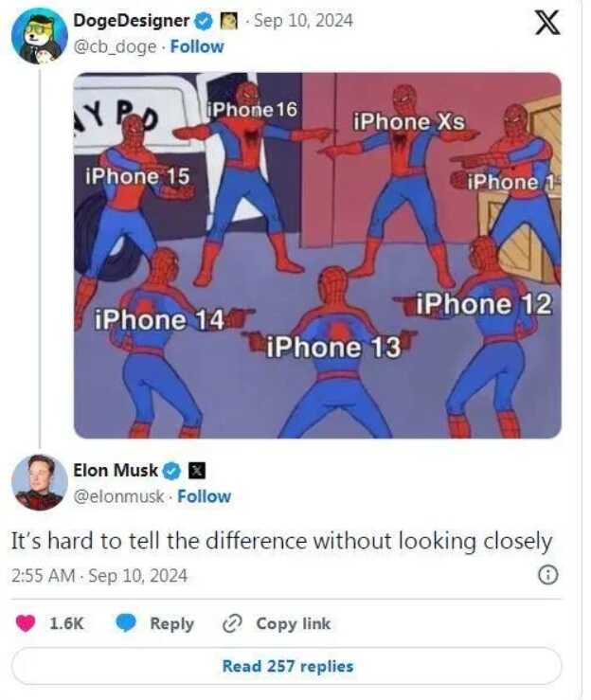Like the tweet with heart icon

coord(26,623)
